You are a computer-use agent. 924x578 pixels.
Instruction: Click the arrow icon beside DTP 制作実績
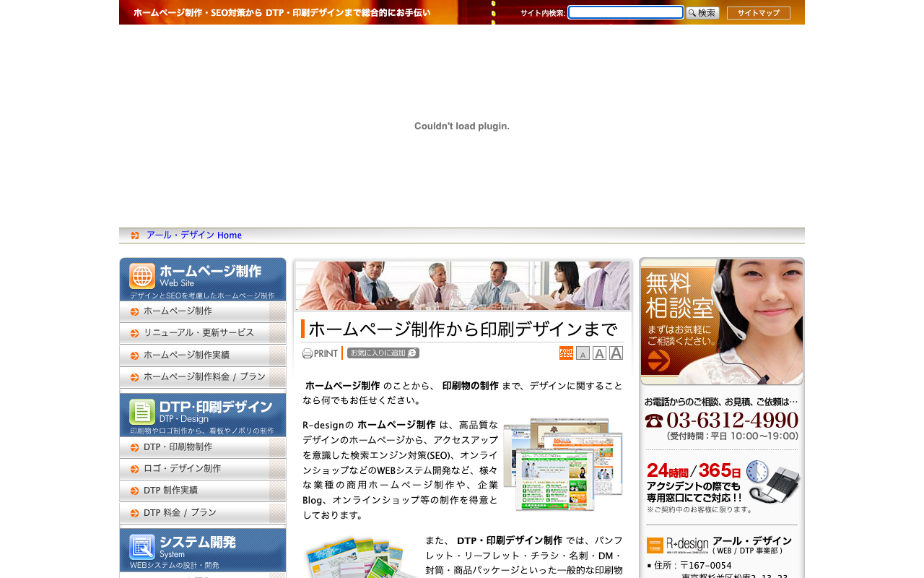[135, 491]
